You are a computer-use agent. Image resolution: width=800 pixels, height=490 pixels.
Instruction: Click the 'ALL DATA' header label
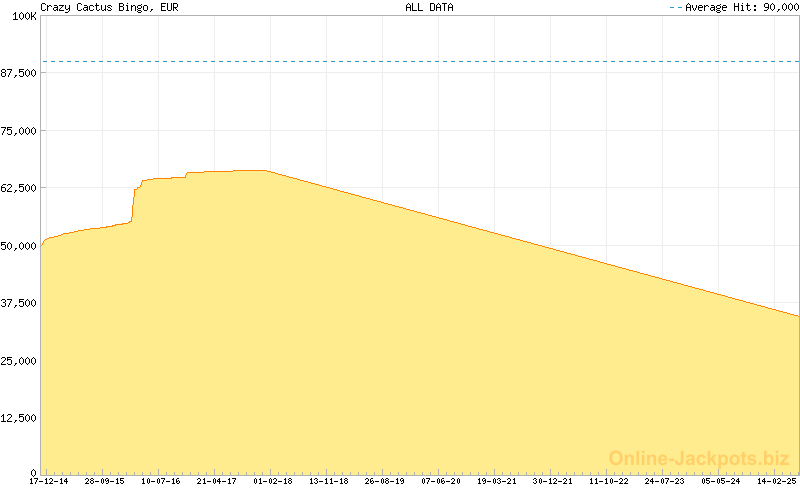pyautogui.click(x=429, y=7)
